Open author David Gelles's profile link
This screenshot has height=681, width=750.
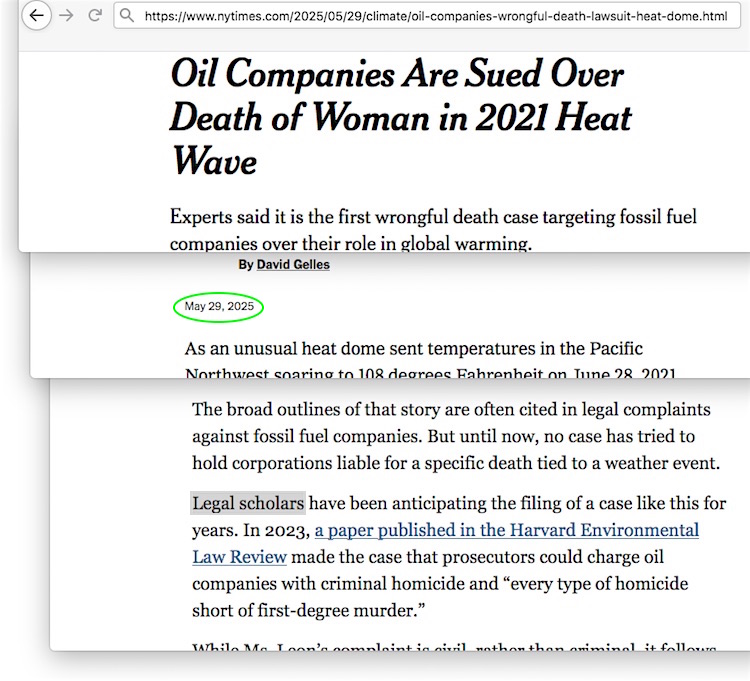click(292, 265)
